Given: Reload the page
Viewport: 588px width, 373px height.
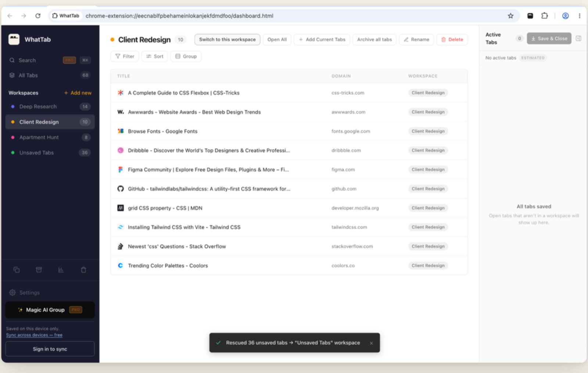Looking at the screenshot, I should pos(38,16).
